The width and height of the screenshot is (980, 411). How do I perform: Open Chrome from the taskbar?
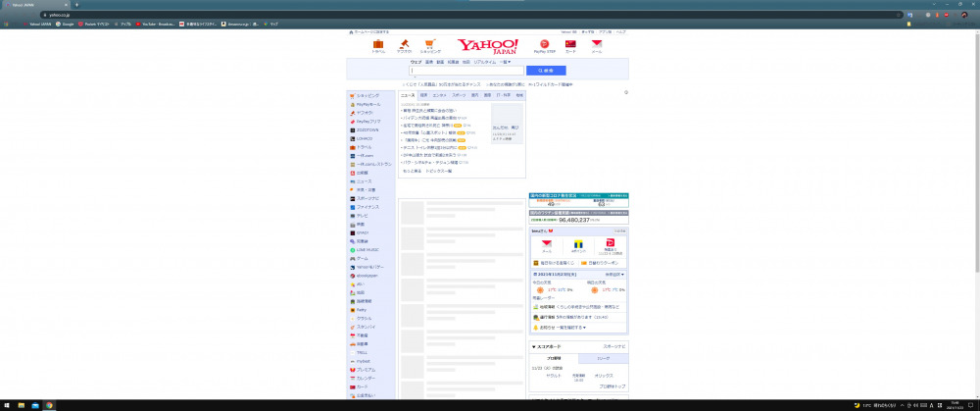(x=49, y=405)
